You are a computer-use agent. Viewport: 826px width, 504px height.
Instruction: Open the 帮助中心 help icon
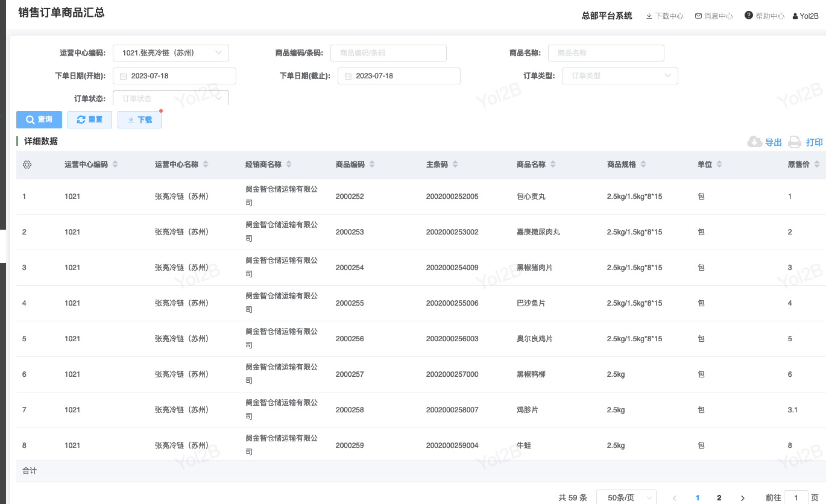(749, 16)
